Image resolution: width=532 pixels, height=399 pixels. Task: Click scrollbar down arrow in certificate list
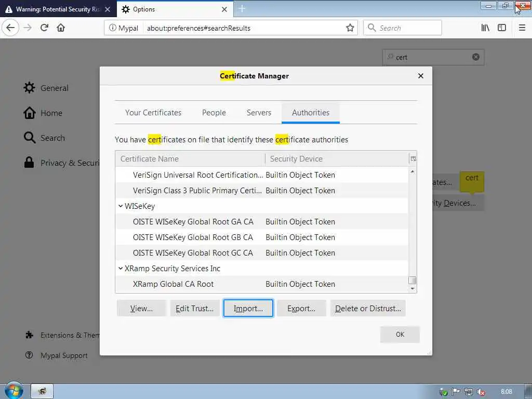tap(412, 289)
